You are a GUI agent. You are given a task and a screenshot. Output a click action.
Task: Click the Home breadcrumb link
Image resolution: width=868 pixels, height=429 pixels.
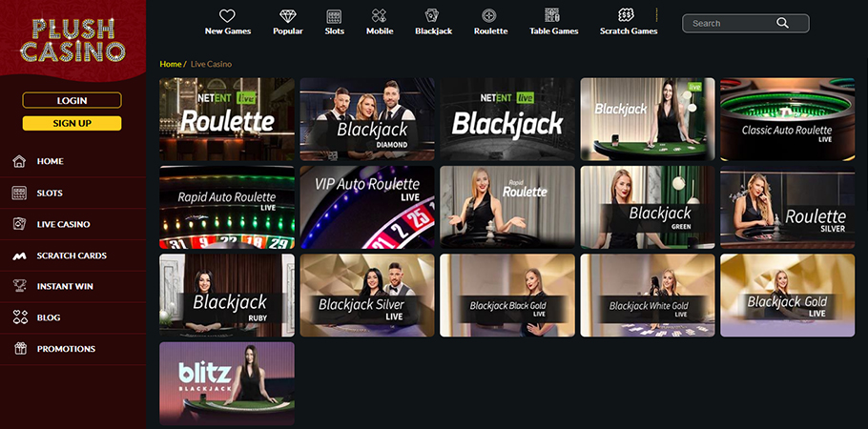click(x=170, y=64)
